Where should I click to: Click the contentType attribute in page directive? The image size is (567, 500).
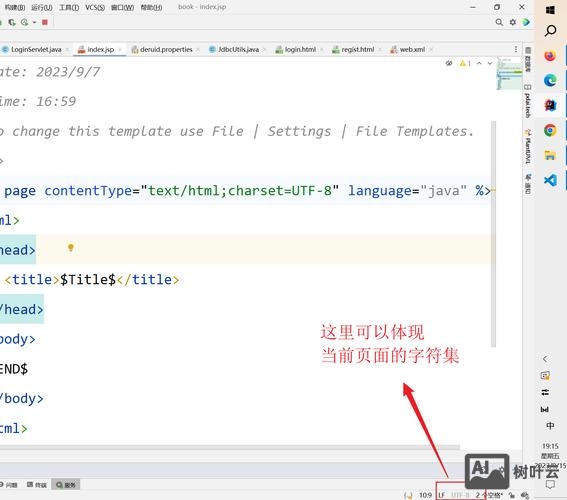(88, 191)
